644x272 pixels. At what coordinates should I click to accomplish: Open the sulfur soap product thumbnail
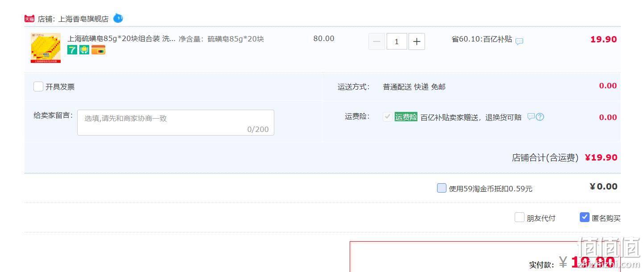(x=45, y=48)
